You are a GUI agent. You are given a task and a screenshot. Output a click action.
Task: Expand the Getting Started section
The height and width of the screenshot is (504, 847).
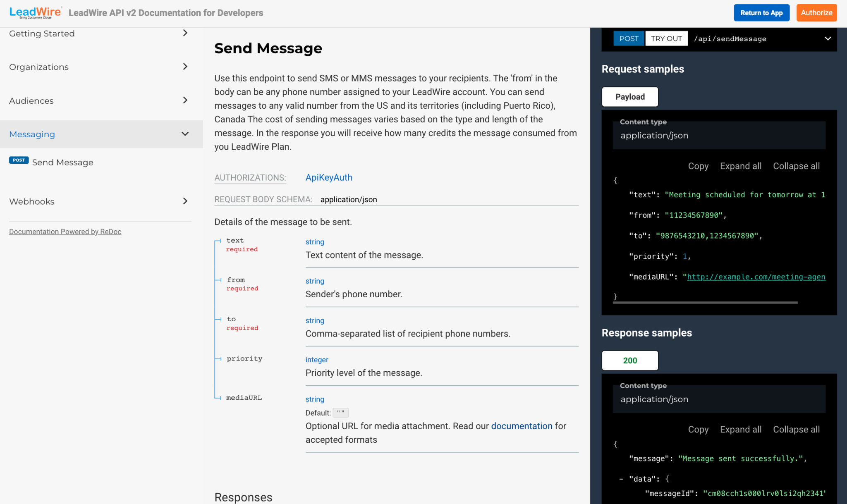tap(185, 33)
